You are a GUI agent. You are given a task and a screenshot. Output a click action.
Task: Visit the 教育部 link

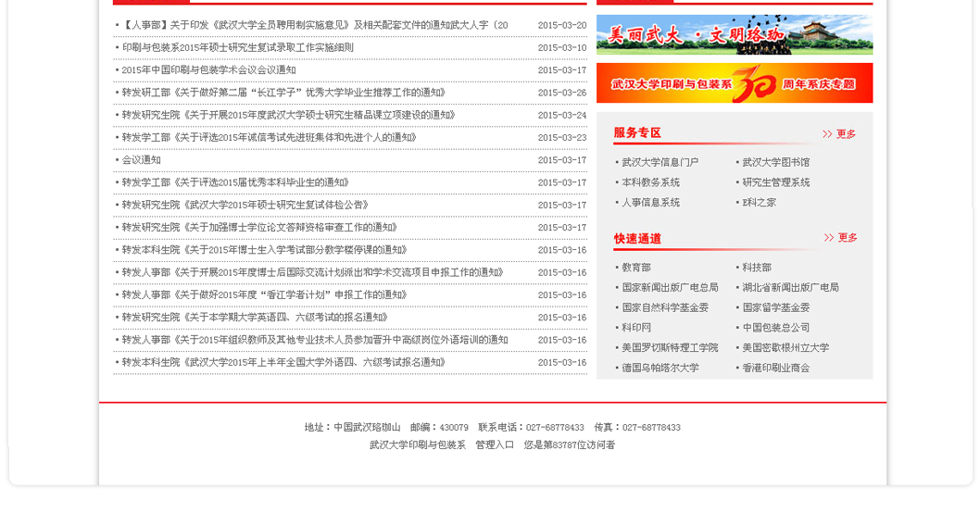[636, 268]
